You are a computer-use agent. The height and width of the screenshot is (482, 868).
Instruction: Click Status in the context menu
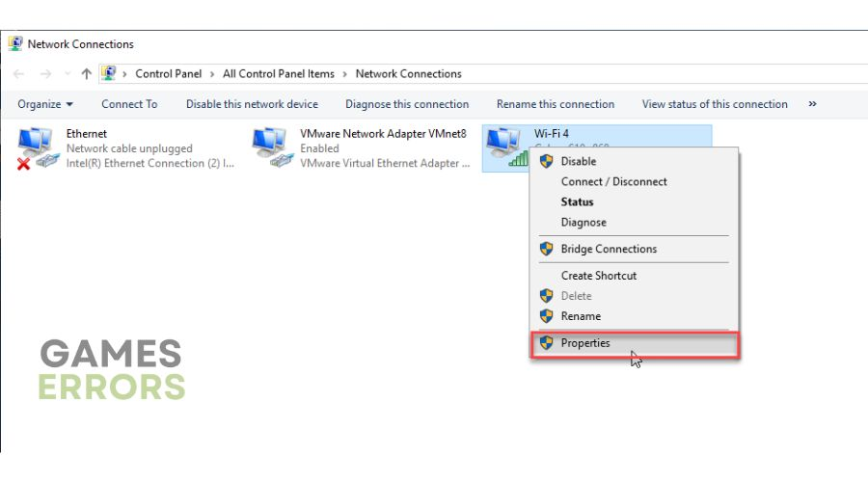pos(578,201)
